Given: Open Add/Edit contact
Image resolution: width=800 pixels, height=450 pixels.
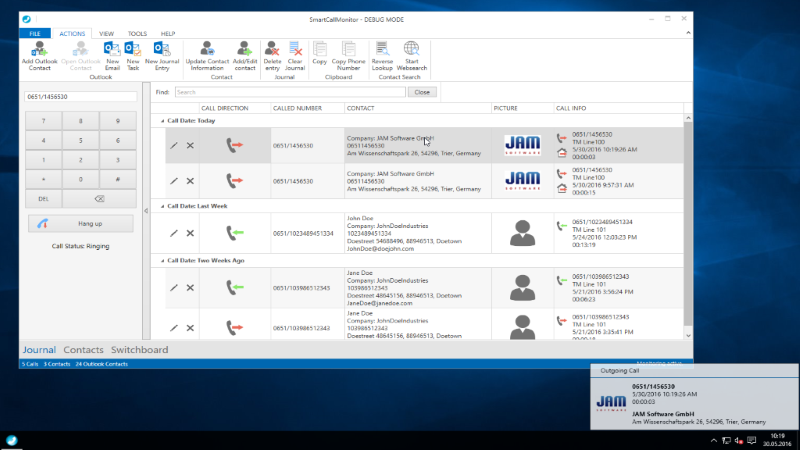Looking at the screenshot, I should (x=244, y=56).
